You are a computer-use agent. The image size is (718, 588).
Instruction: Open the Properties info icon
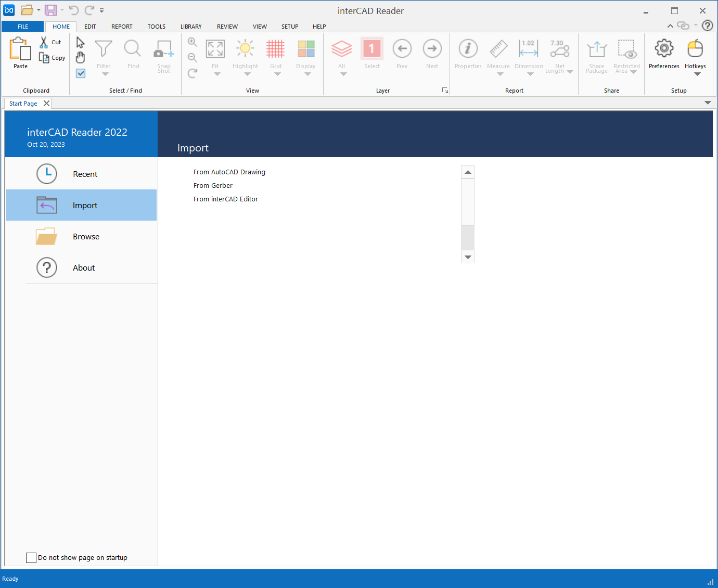pyautogui.click(x=468, y=49)
